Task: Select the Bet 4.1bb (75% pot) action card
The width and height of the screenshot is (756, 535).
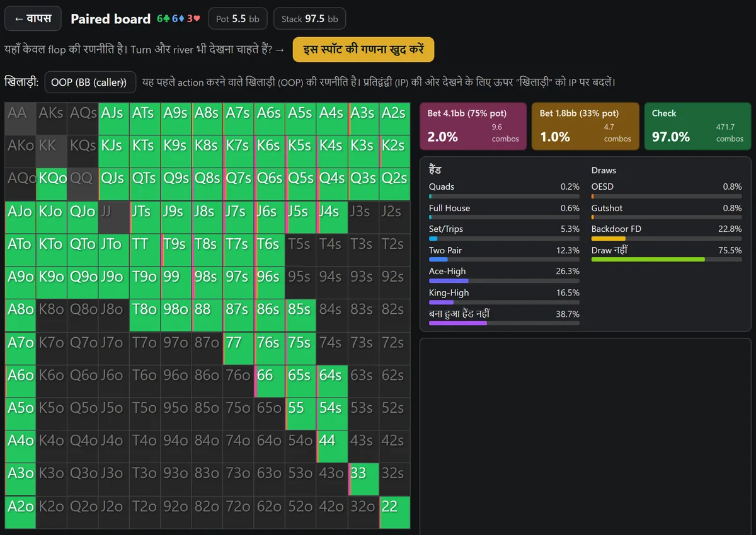Action: [473, 126]
